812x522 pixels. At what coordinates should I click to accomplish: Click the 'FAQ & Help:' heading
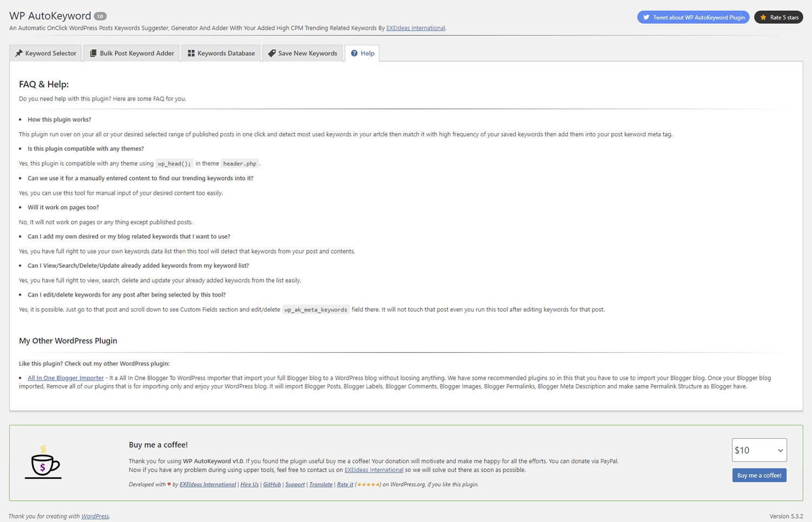[x=44, y=84]
